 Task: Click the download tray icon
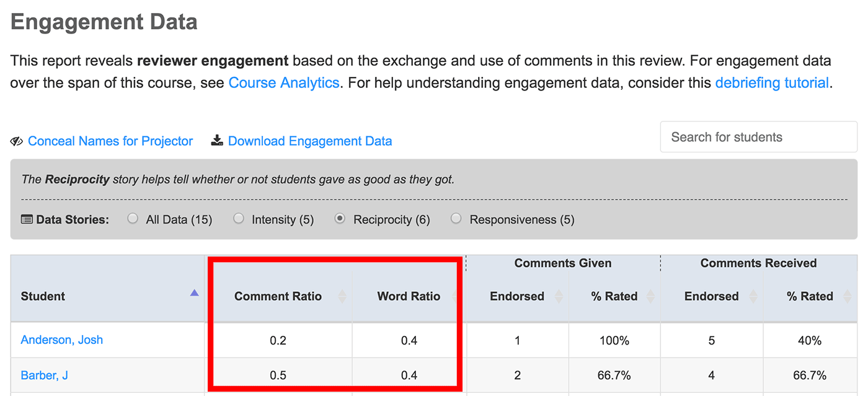pos(217,141)
